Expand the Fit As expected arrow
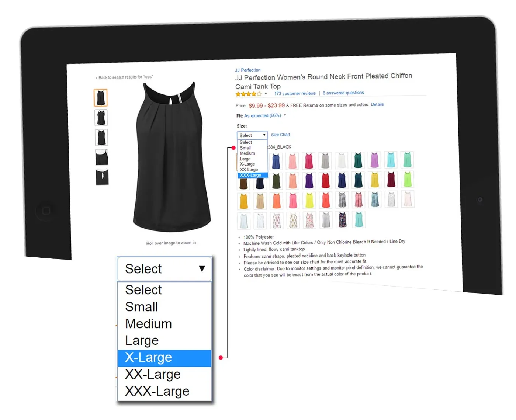Screen dimensions: 516x420 [x=285, y=115]
